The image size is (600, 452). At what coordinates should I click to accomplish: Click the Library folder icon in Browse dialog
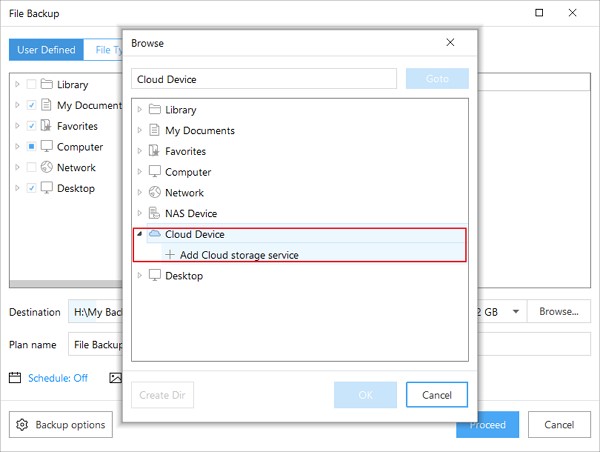point(155,109)
